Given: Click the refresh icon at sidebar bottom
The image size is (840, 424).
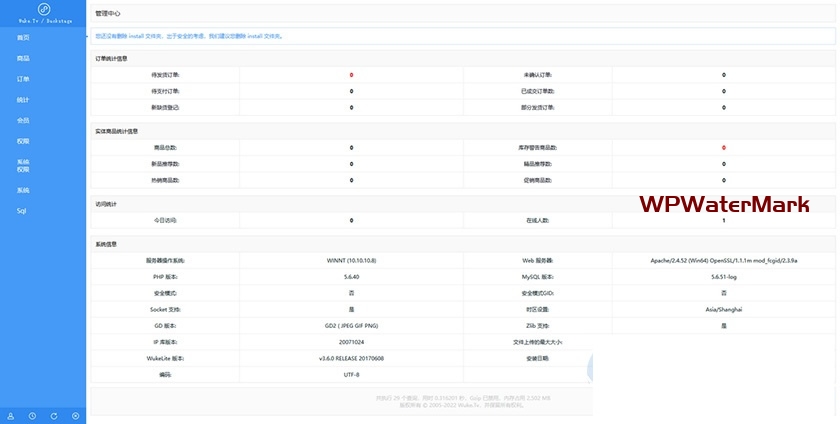Looking at the screenshot, I should click(54, 415).
